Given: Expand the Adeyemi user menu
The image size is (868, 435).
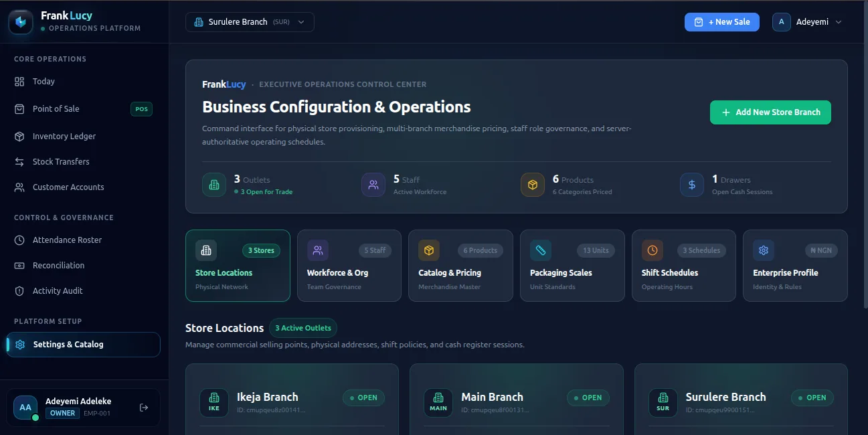Looking at the screenshot, I should (x=807, y=22).
